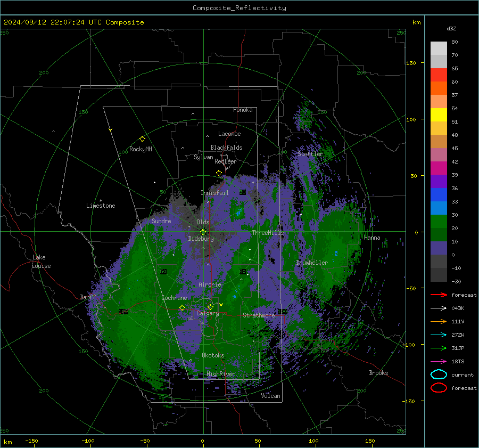479x448 pixels.
Task: Select the red 60 dBZ color swatch
Action: (x=439, y=75)
